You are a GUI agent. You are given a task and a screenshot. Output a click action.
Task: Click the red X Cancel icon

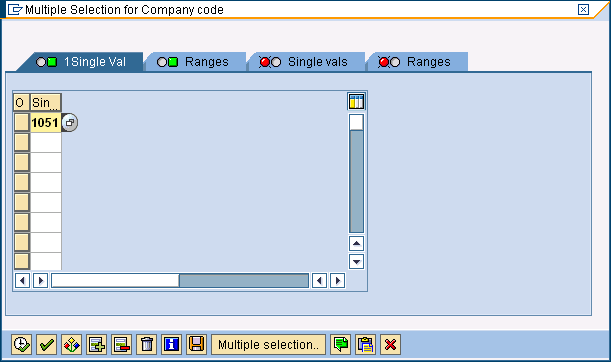390,344
